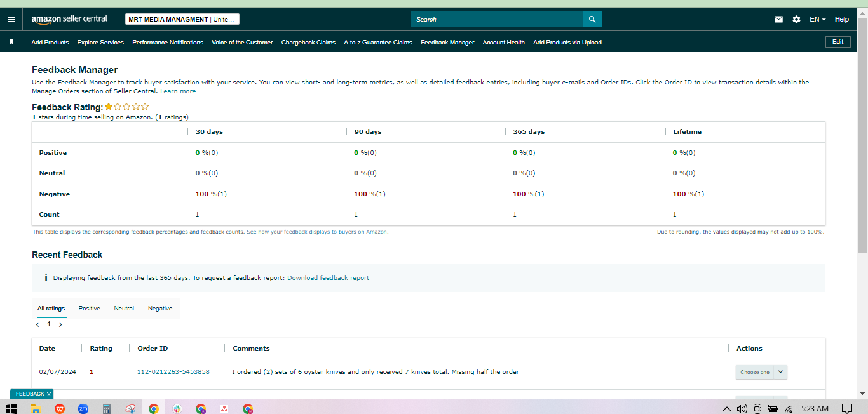The image size is (868, 414).
Task: Click the Amazon Seller Central logo
Action: tap(69, 19)
